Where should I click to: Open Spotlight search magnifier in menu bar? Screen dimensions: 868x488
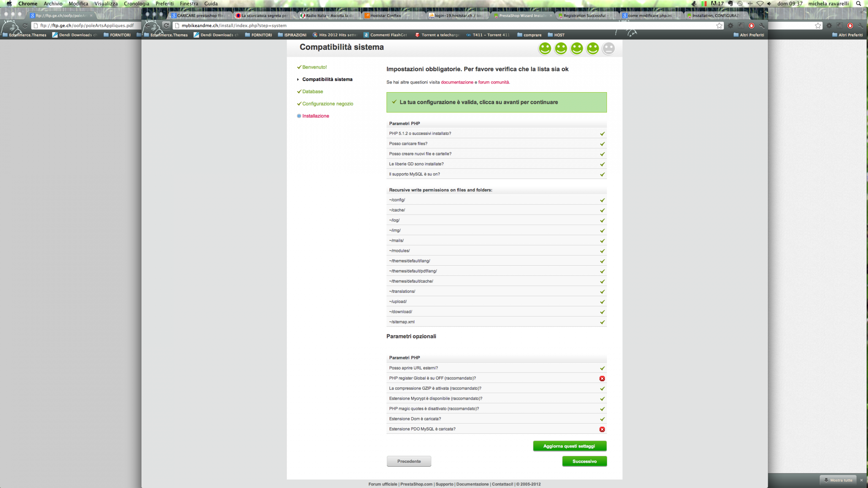tap(859, 4)
